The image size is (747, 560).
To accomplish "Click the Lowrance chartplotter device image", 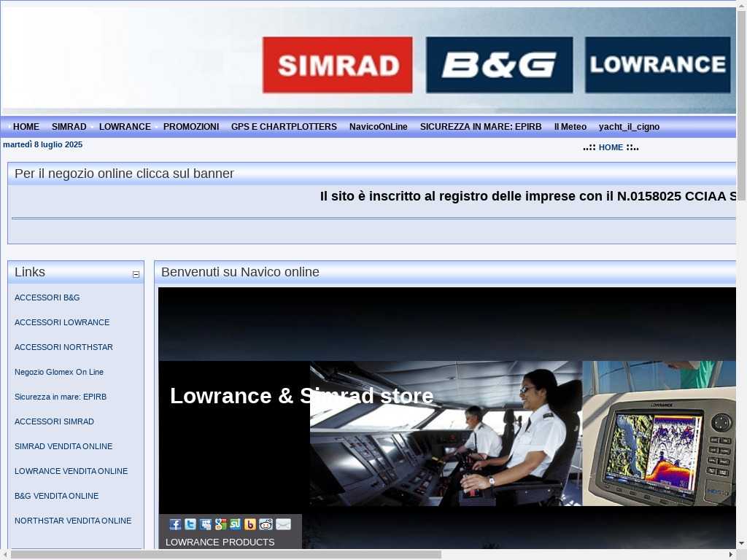I will [659, 433].
